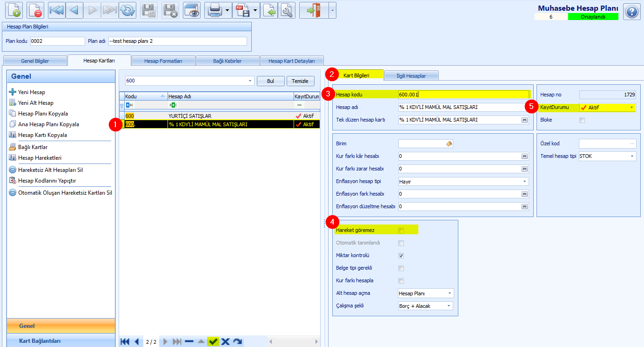The image size is (644, 347).
Task: Click the Birim field picker icon
Action: 449,144
